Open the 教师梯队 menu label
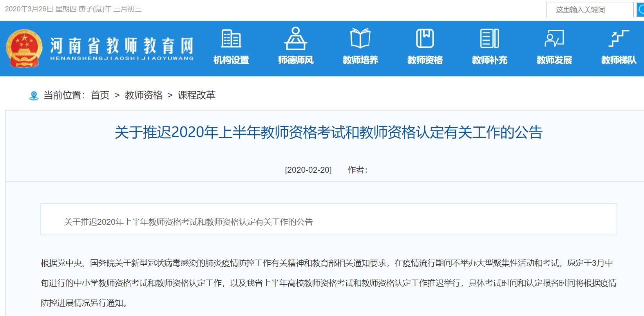This screenshot has height=316, width=644. click(619, 60)
